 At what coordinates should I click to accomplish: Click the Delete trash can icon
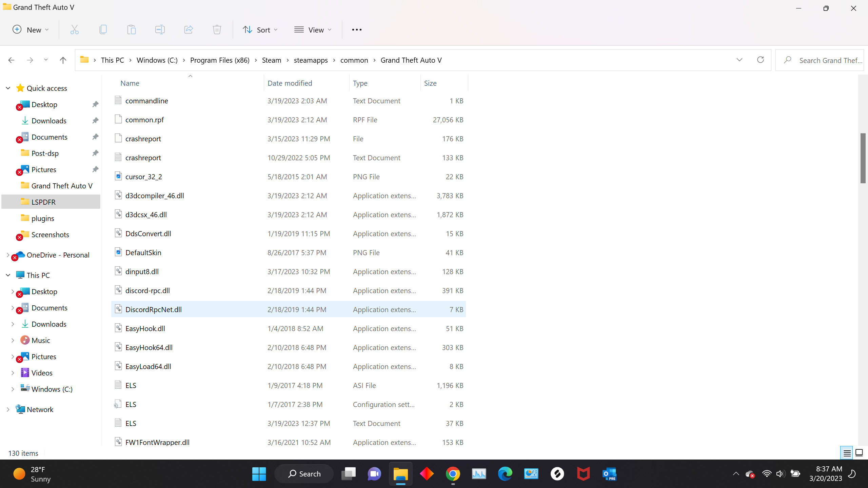coord(217,30)
